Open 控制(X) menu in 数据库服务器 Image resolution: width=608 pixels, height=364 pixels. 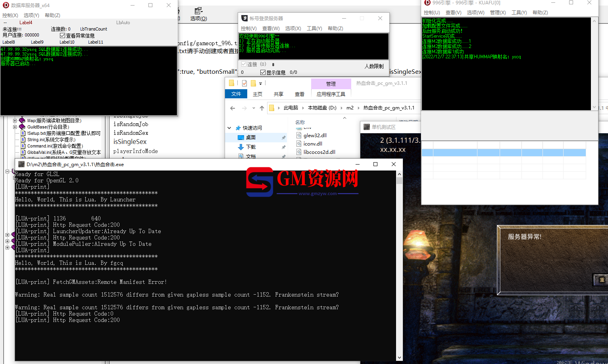10,15
